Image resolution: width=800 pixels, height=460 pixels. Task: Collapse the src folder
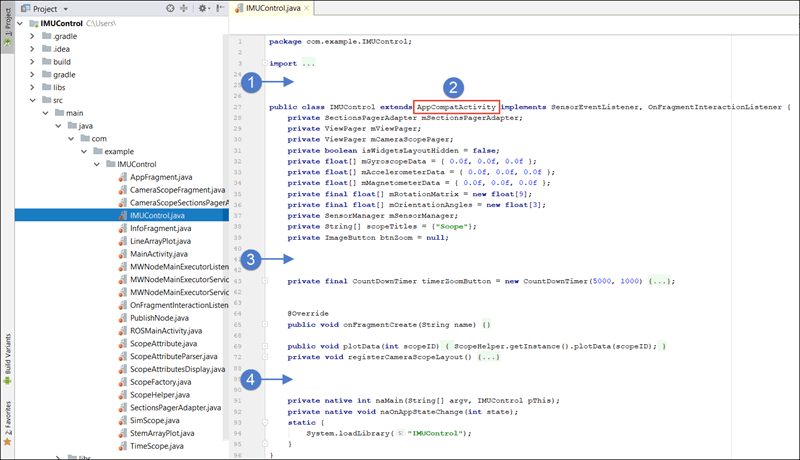[33, 100]
